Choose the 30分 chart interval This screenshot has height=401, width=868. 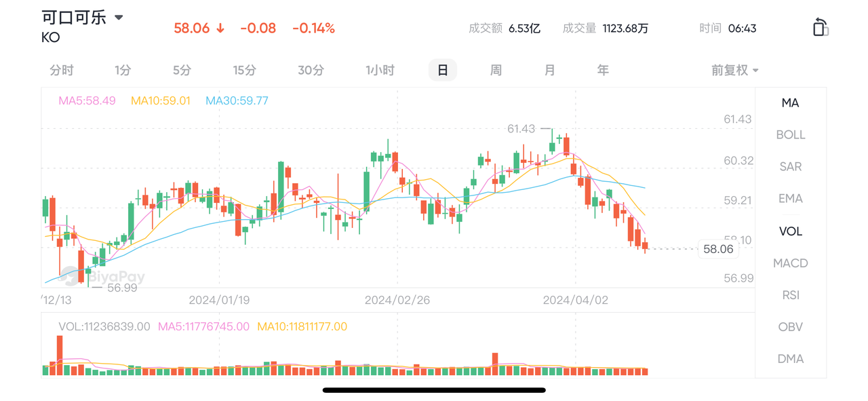311,70
